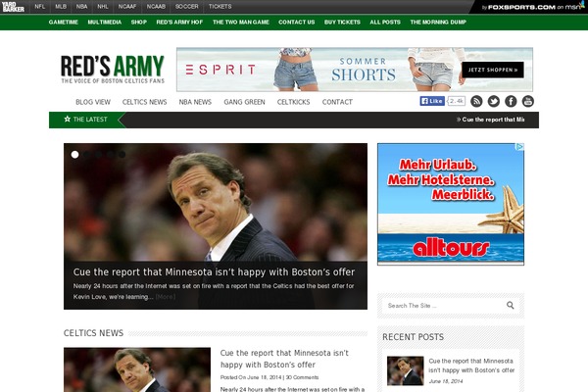Click the FOXSPORTS.COM on MSN logo
Image resolution: width=588 pixels, height=392 pixels.
coord(532,7)
